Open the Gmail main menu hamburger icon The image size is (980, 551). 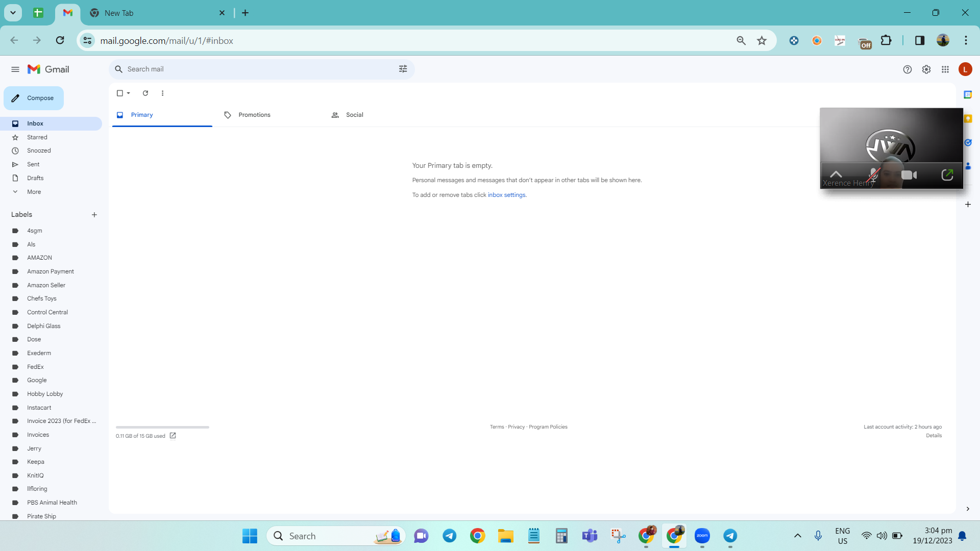pos(15,69)
